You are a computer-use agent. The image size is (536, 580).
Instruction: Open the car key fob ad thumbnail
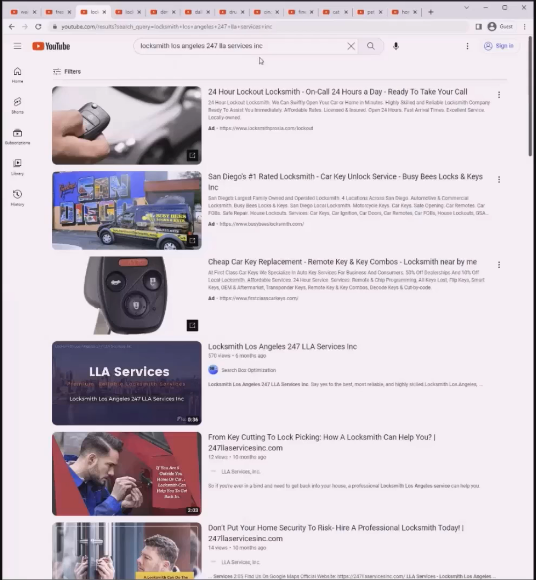[127, 125]
